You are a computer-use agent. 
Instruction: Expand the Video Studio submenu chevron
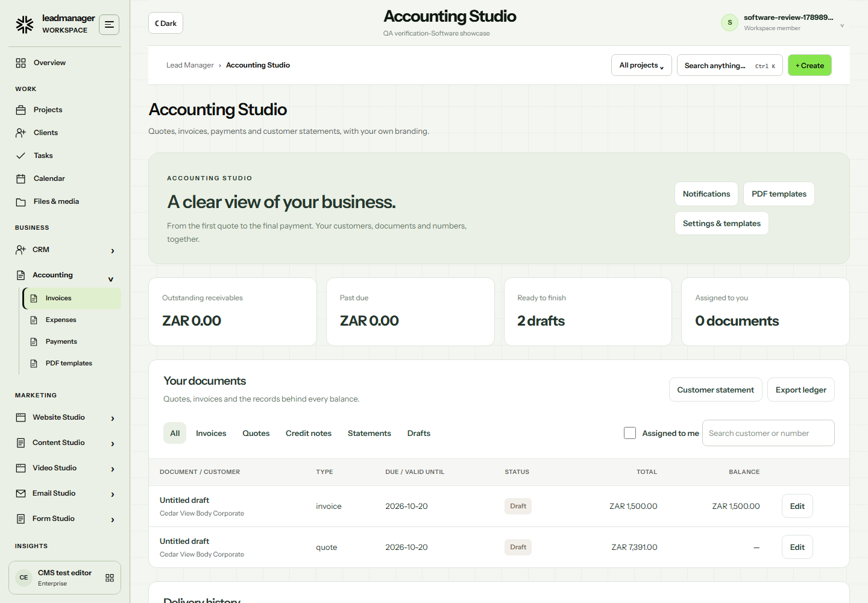coord(113,469)
